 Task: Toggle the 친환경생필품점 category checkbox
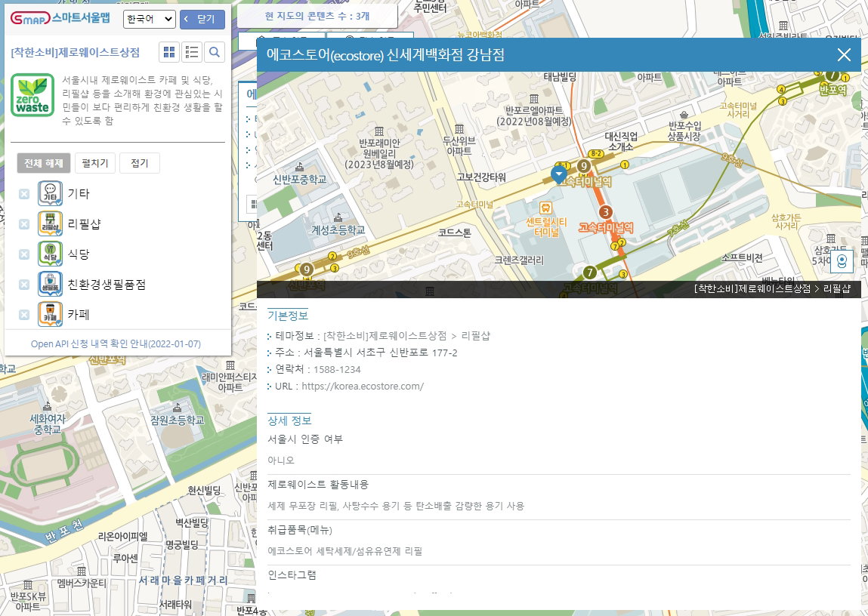24,285
